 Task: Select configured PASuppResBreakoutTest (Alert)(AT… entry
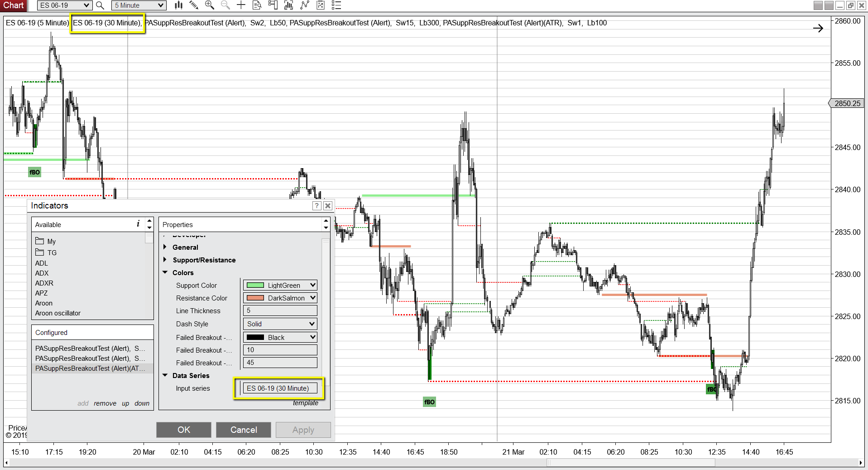(x=92, y=368)
